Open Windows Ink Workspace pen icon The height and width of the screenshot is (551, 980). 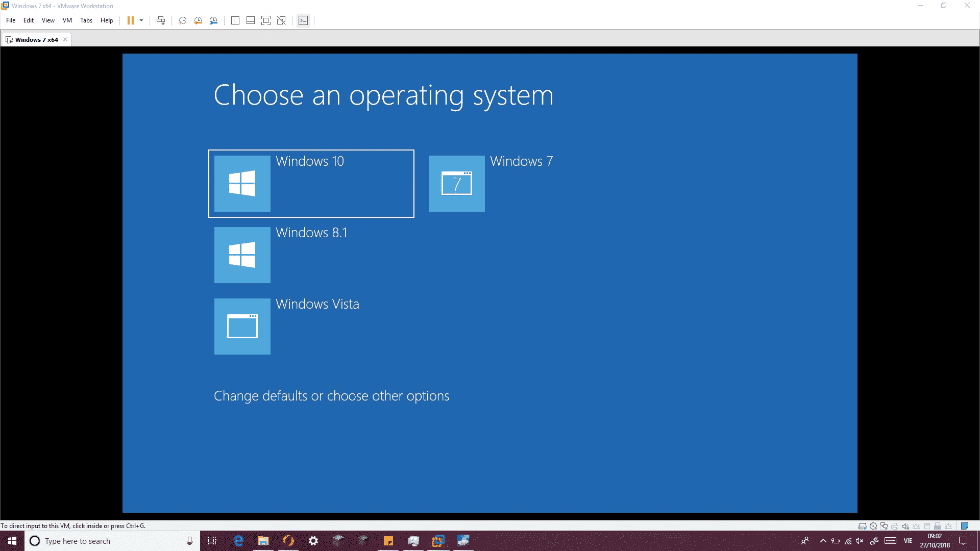point(874,541)
